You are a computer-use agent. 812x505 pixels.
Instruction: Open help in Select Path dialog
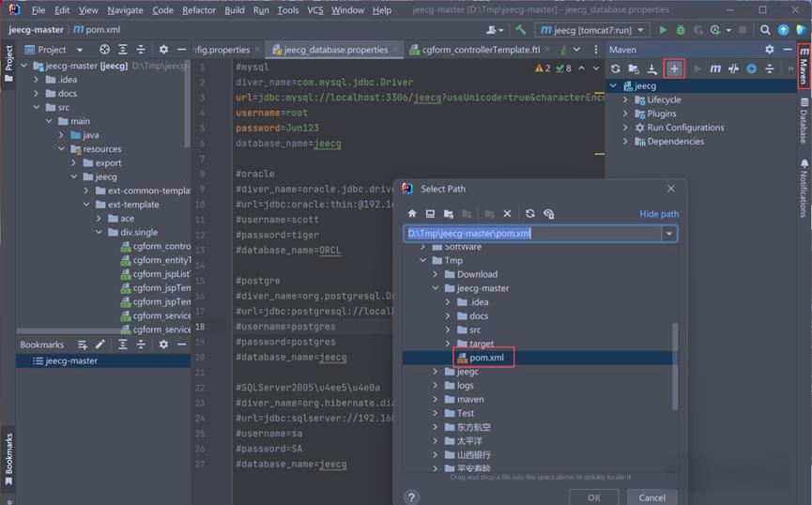pyautogui.click(x=411, y=497)
